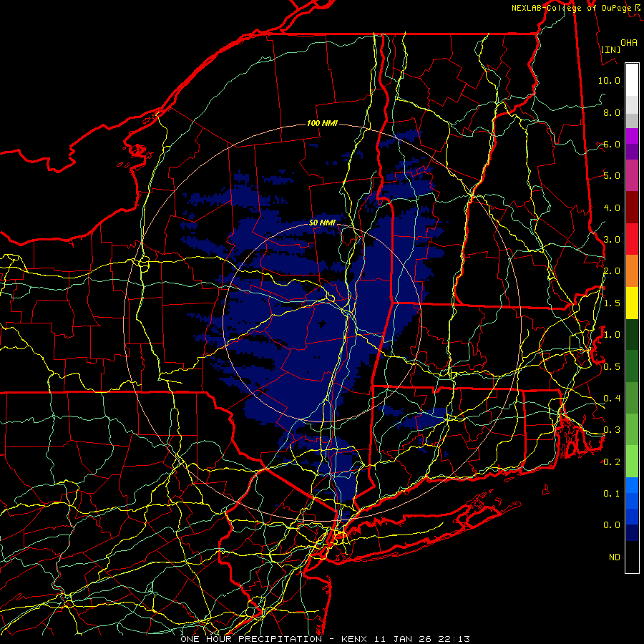Screen dimensions: 644x644
Task: Select the KENX station identifier in caption
Action: click(x=356, y=639)
